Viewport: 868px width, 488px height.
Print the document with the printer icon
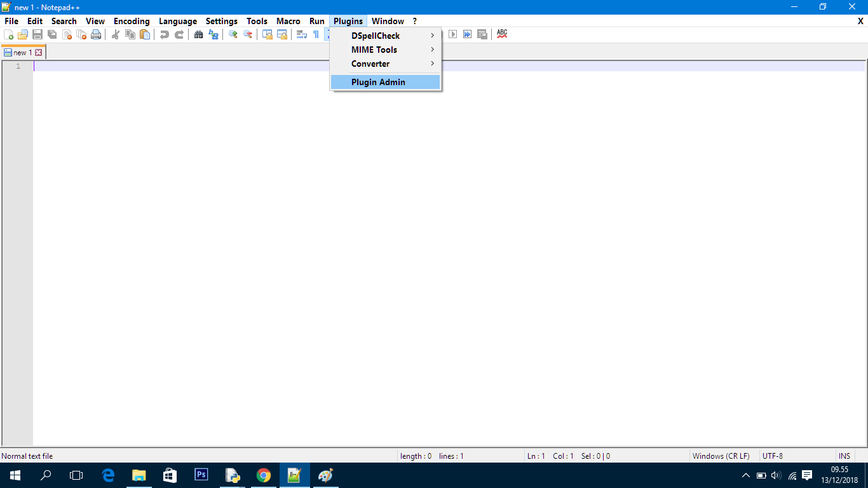point(96,34)
